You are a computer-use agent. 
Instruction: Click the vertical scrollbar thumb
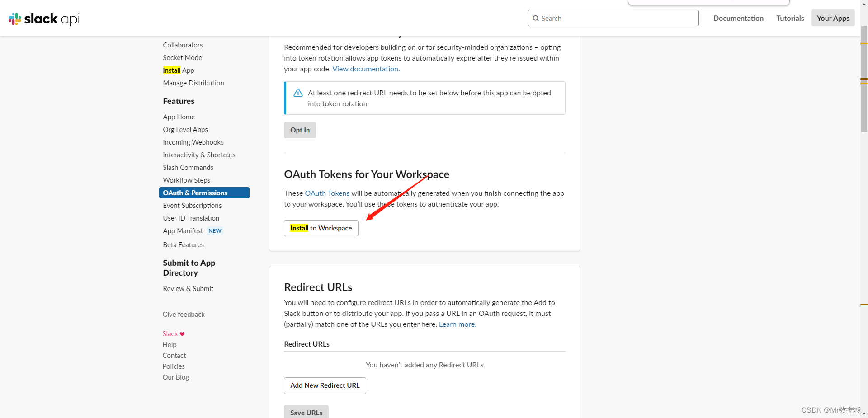coord(864,79)
